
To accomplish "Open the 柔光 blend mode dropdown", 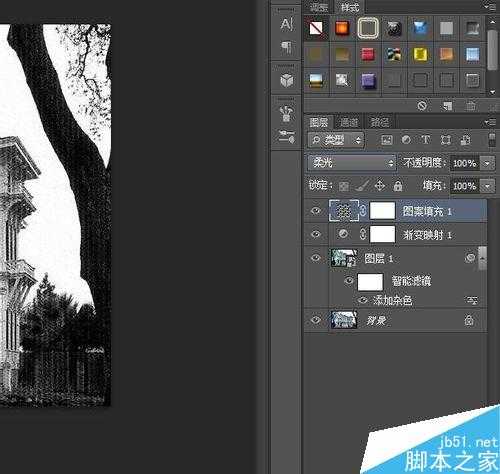I will click(352, 163).
